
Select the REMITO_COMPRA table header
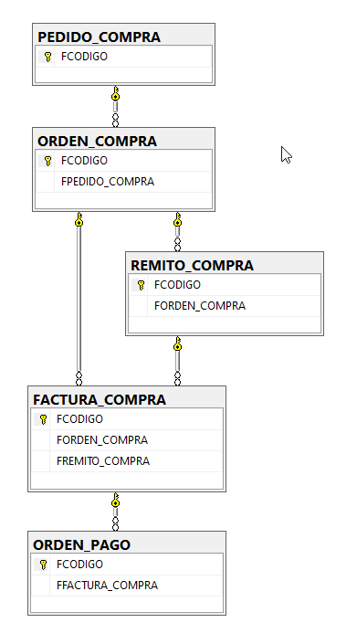pos(225,265)
